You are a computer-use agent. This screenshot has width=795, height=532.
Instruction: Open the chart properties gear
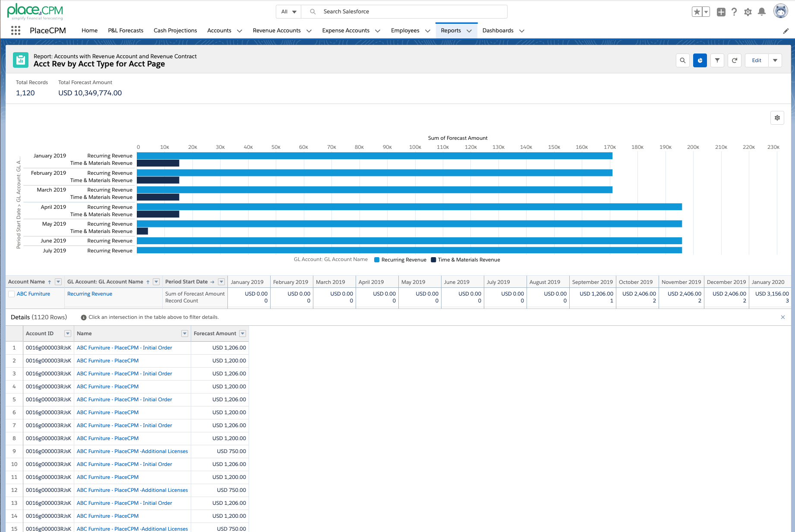pos(777,118)
